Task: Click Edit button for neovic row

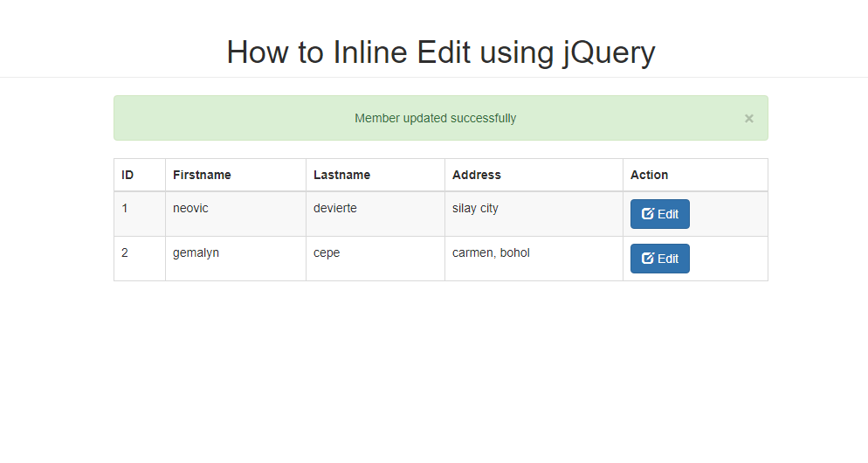Action: (x=660, y=214)
